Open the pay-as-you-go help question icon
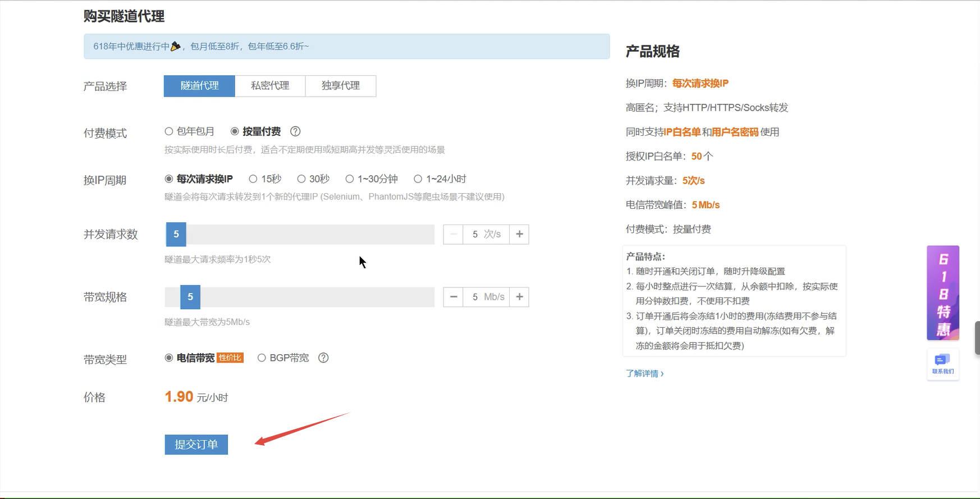The height and width of the screenshot is (499, 980). pyautogui.click(x=295, y=131)
